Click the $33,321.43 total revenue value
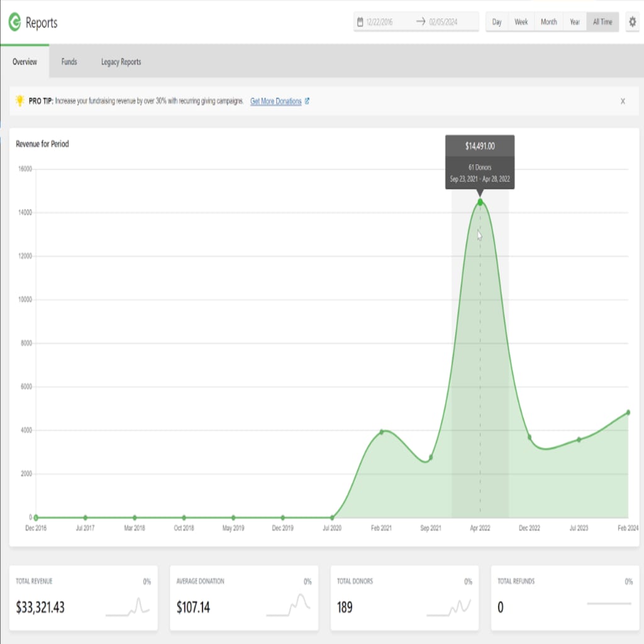 [x=40, y=607]
